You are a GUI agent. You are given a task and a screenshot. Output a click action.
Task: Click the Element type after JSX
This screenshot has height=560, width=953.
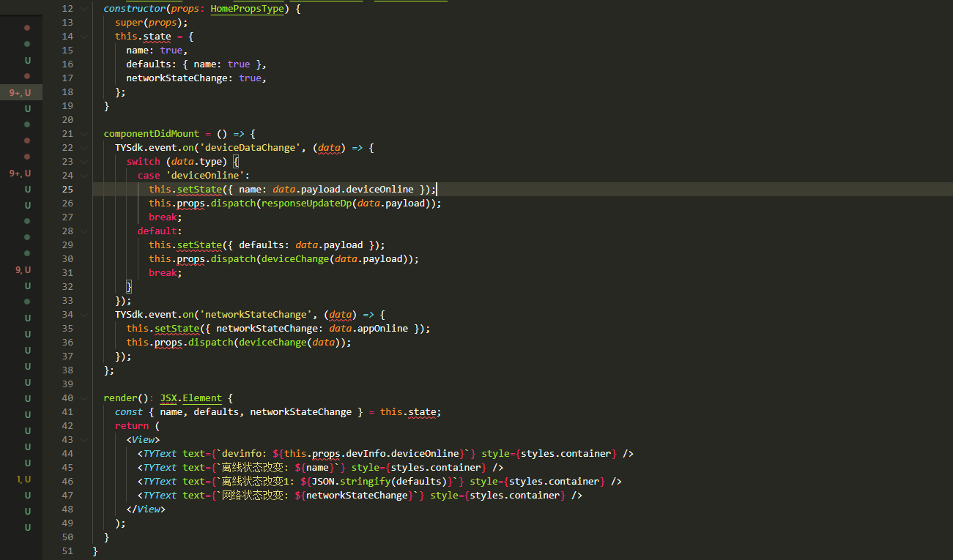[x=202, y=398]
